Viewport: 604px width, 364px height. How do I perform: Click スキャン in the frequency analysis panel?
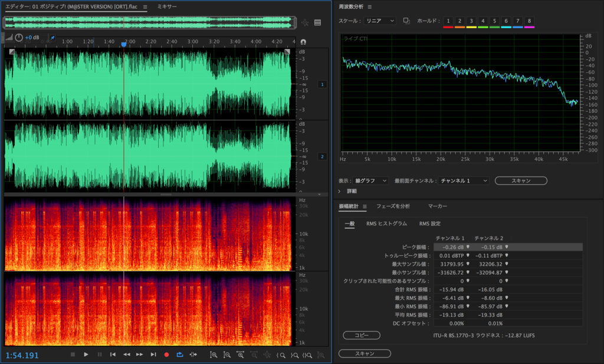tap(521, 181)
